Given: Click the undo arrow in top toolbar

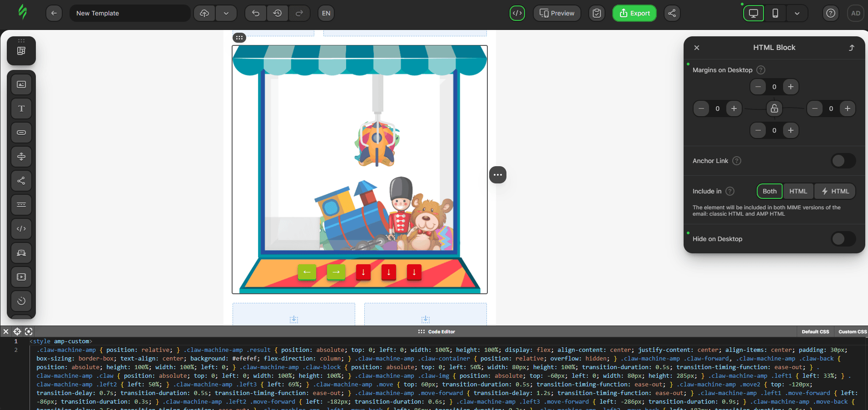Looking at the screenshot, I should [256, 13].
